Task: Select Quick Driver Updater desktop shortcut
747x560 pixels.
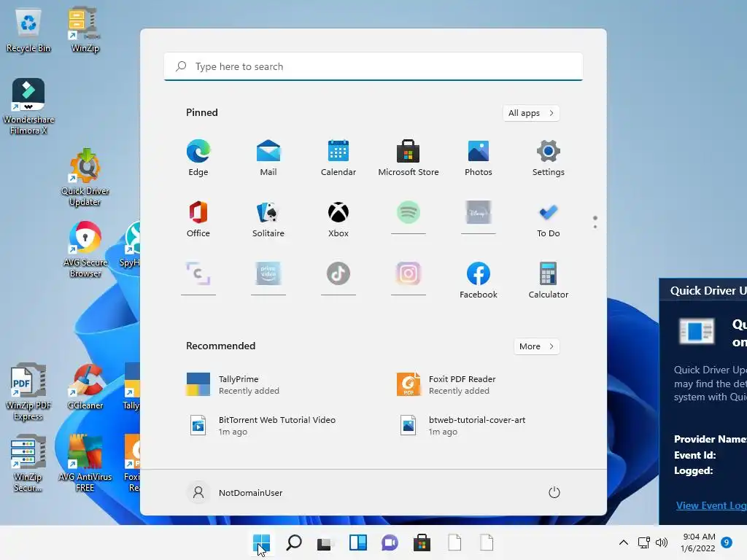Action: point(85,178)
